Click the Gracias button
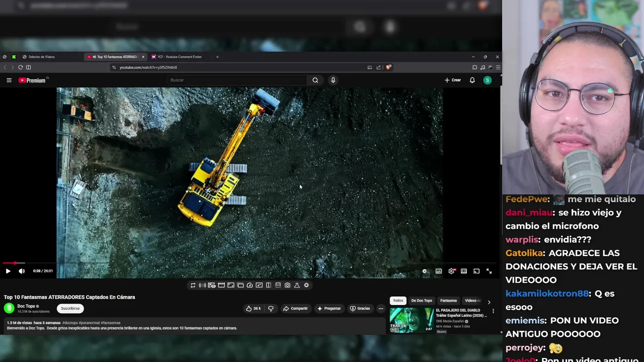Viewport: 644px width, 362px height. (360, 308)
